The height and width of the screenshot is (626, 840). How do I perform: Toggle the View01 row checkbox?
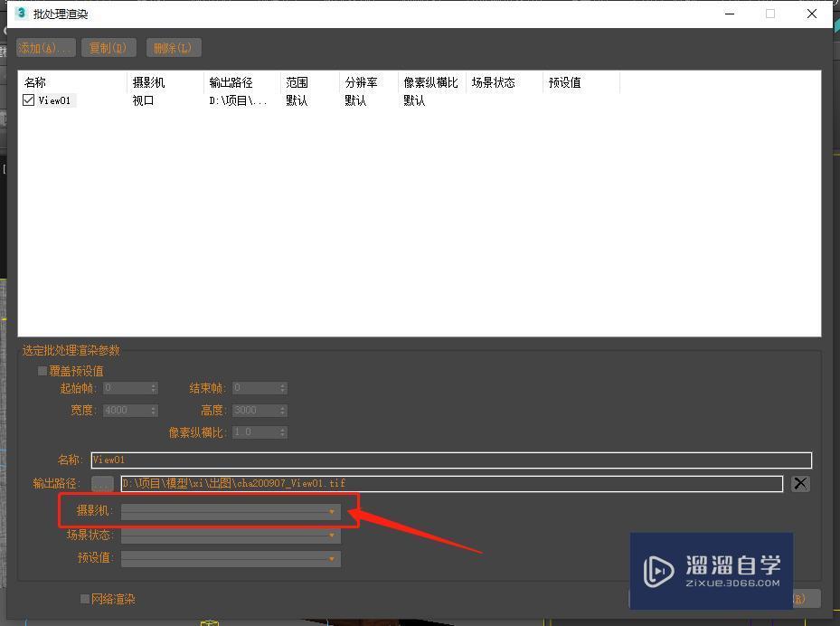click(x=28, y=100)
